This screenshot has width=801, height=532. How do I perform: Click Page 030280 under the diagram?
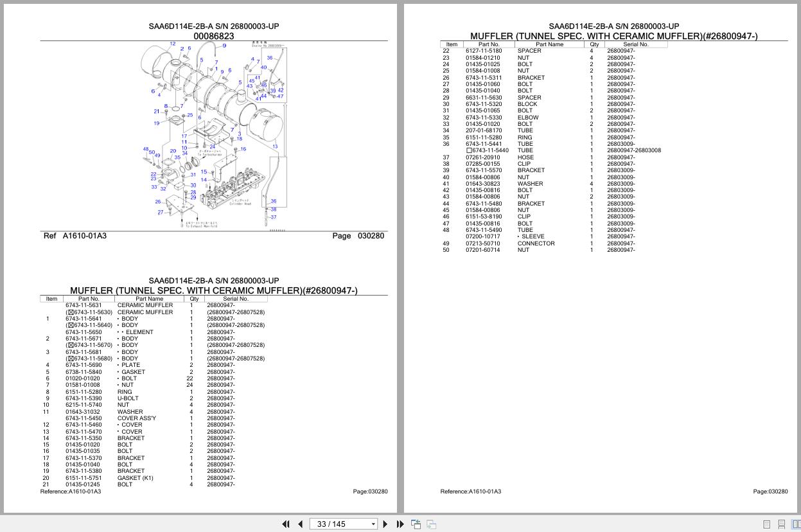coord(358,236)
